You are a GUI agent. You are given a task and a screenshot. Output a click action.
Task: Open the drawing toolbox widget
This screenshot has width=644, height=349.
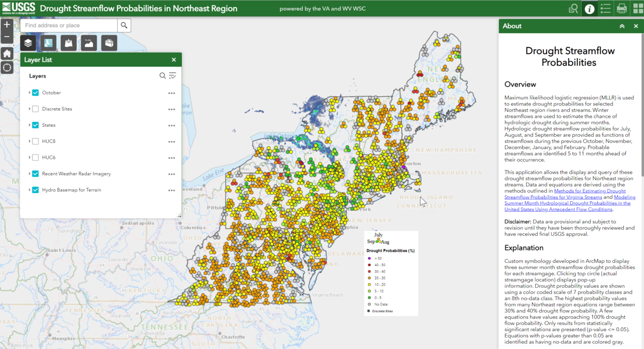coord(109,42)
